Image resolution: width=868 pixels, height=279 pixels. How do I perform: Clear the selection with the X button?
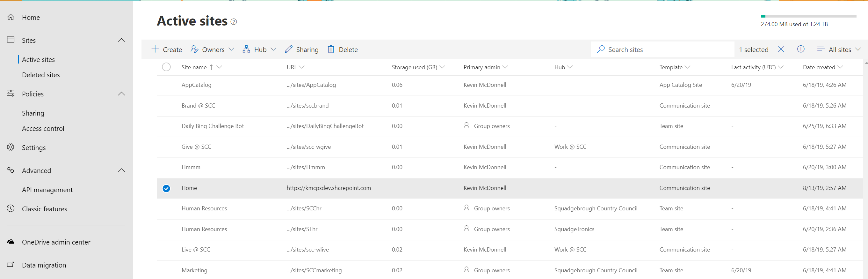[781, 49]
